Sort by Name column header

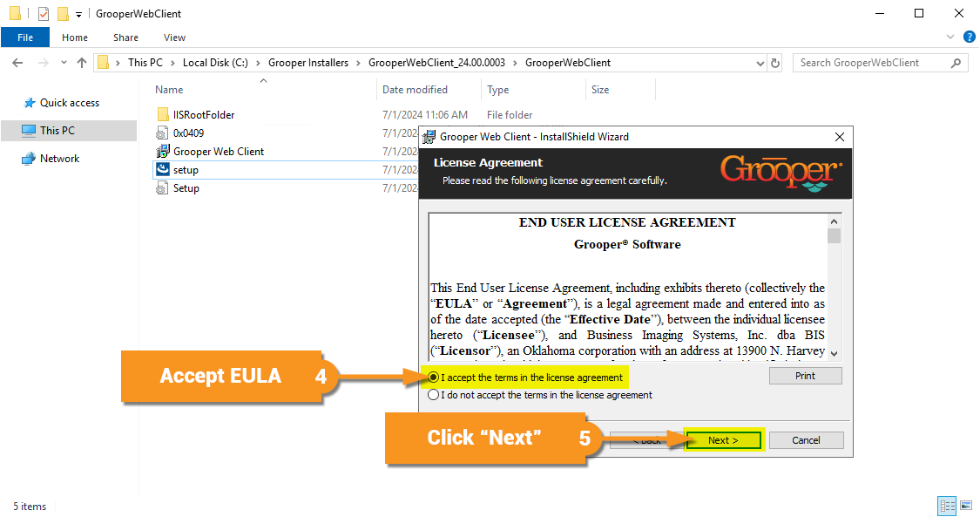[169, 90]
